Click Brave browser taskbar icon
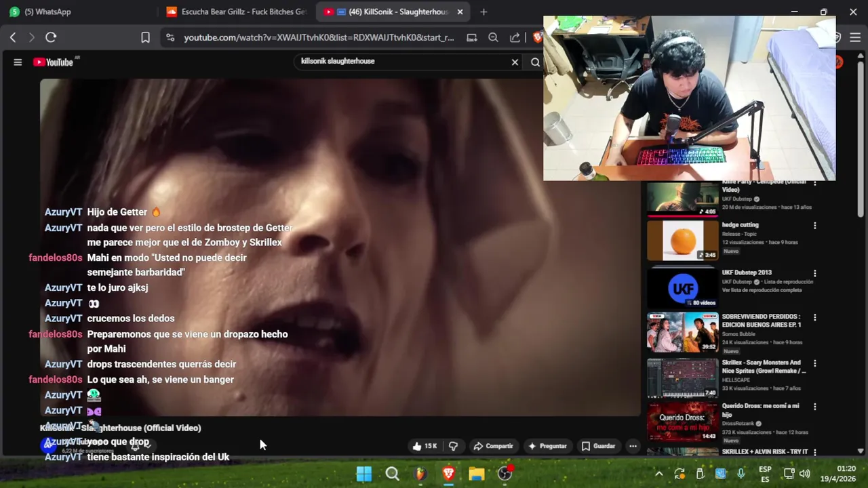 point(448,474)
